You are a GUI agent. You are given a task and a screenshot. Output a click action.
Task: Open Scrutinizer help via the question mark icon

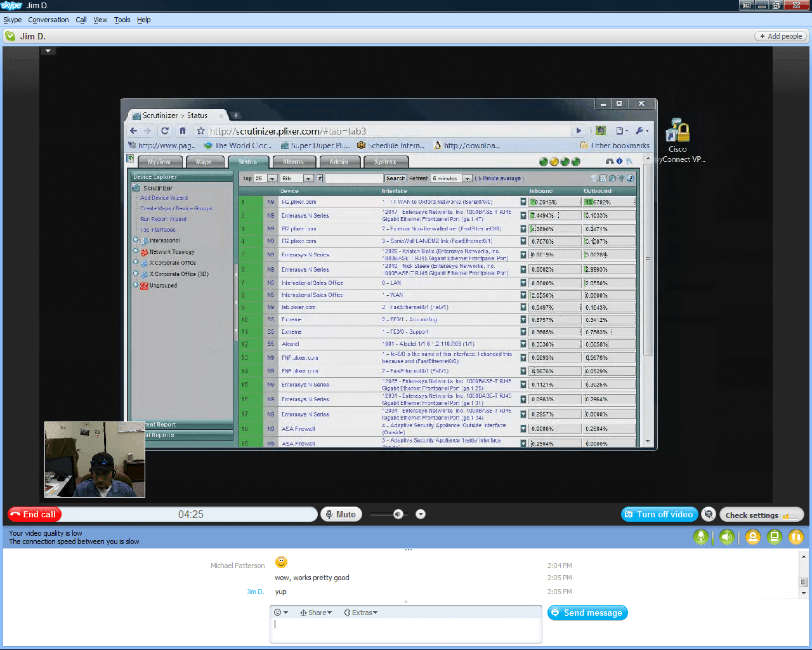(x=630, y=179)
